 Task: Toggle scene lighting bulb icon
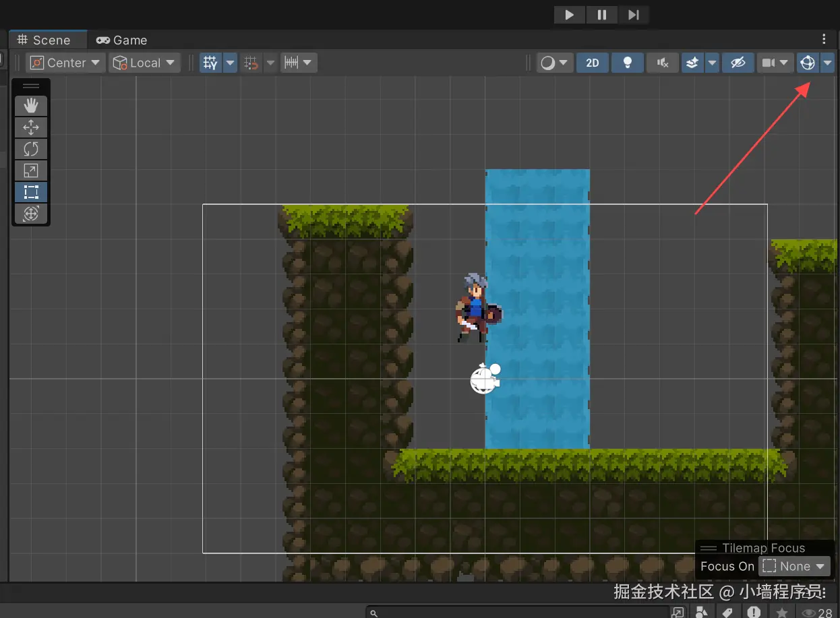point(628,63)
